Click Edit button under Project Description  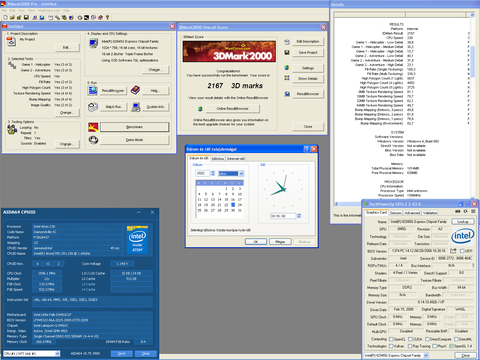67,47
